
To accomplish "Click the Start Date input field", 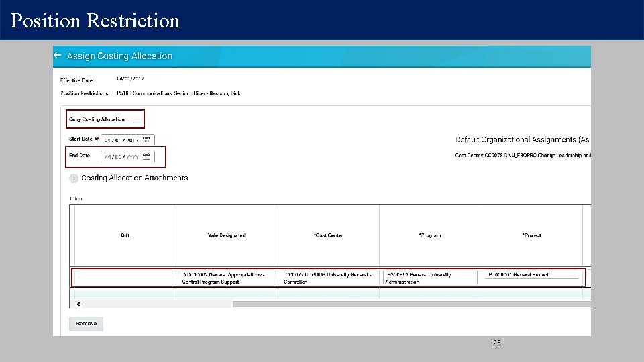I will (x=127, y=140).
